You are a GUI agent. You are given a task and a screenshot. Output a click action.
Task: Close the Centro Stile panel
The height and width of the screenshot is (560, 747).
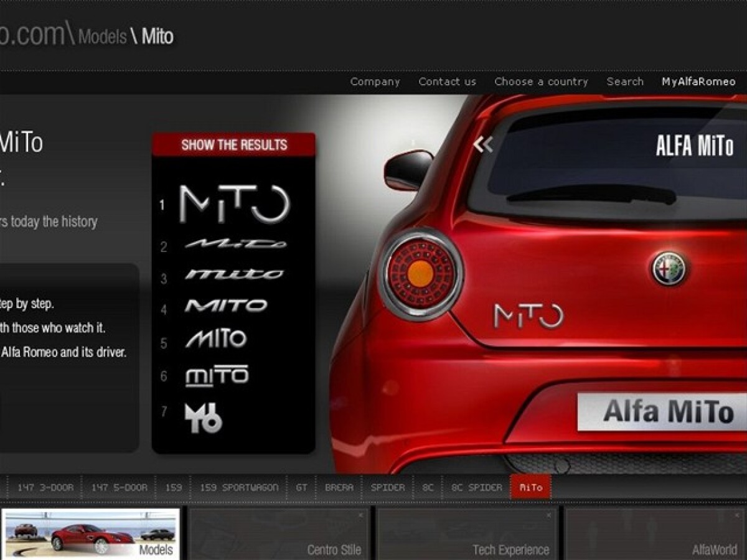(x=360, y=515)
